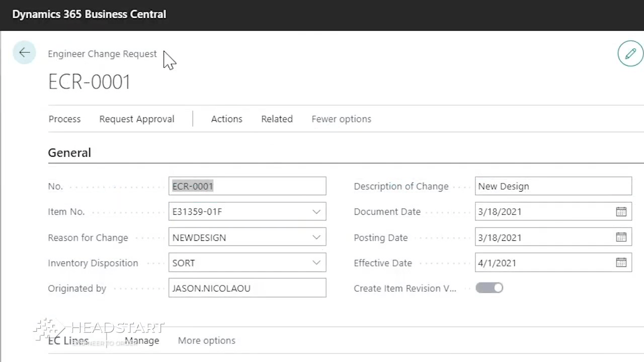
Task: Open the Posting Date calendar picker
Action: coord(621,237)
